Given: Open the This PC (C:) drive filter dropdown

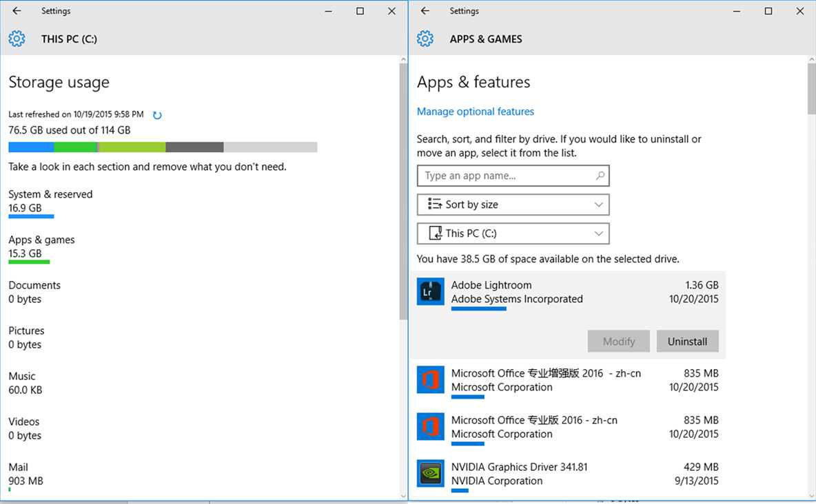Looking at the screenshot, I should click(513, 233).
